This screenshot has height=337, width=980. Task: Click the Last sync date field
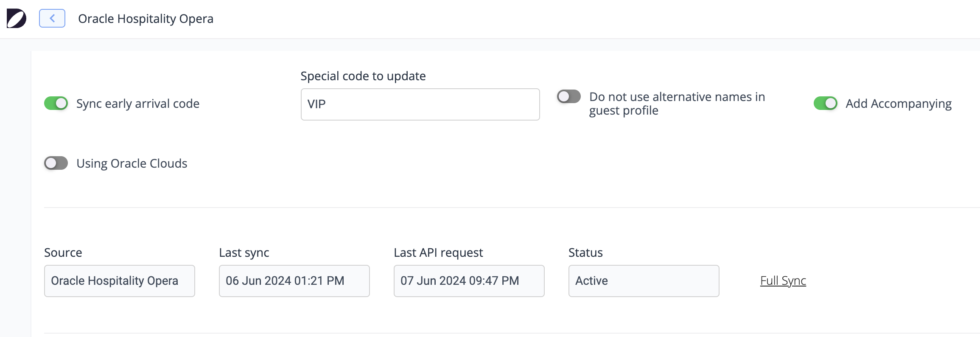[x=294, y=281]
